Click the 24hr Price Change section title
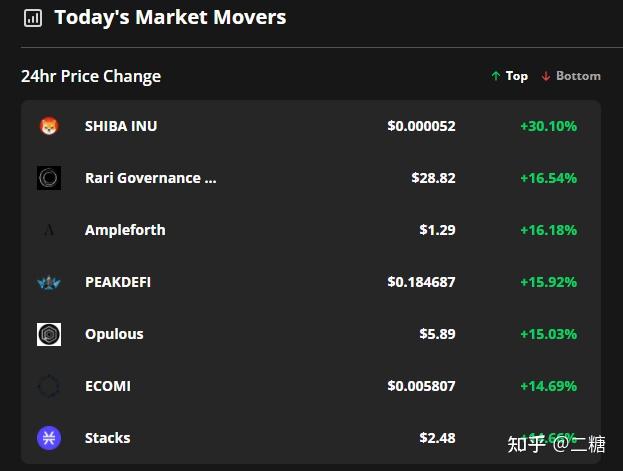 (91, 76)
